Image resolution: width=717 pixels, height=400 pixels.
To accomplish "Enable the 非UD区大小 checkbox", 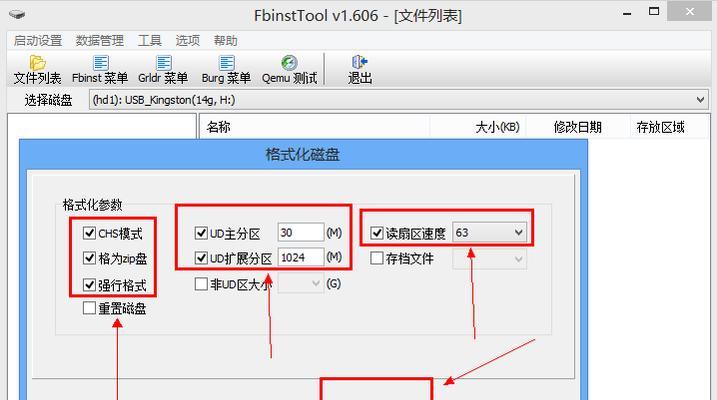I will point(201,284).
